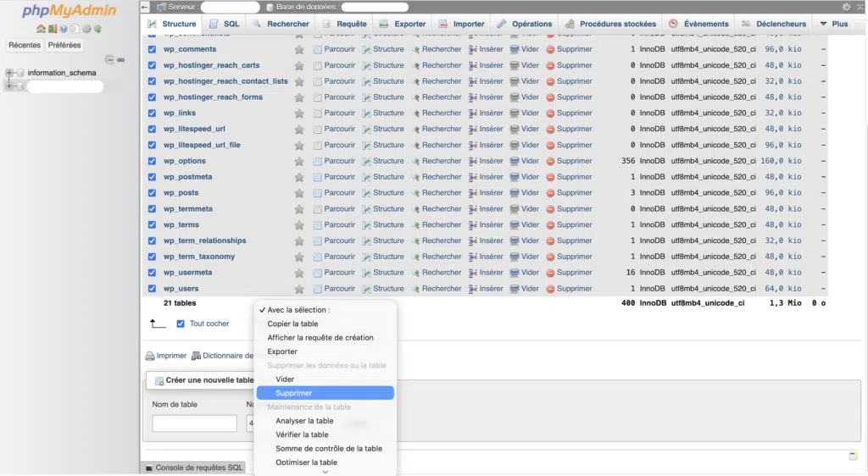Uncheck the wp_links checkbox
This screenshot has width=868, height=476.
click(x=152, y=113)
